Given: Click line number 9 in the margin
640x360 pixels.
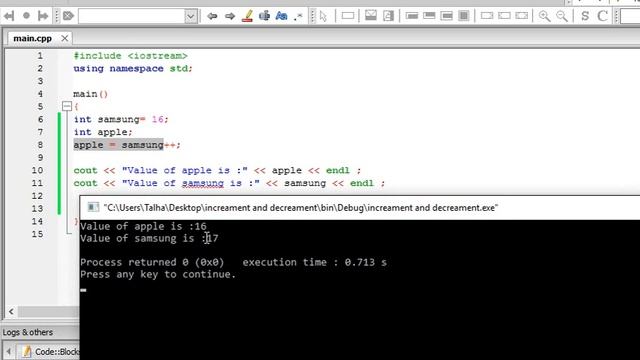Looking at the screenshot, I should (40, 158).
